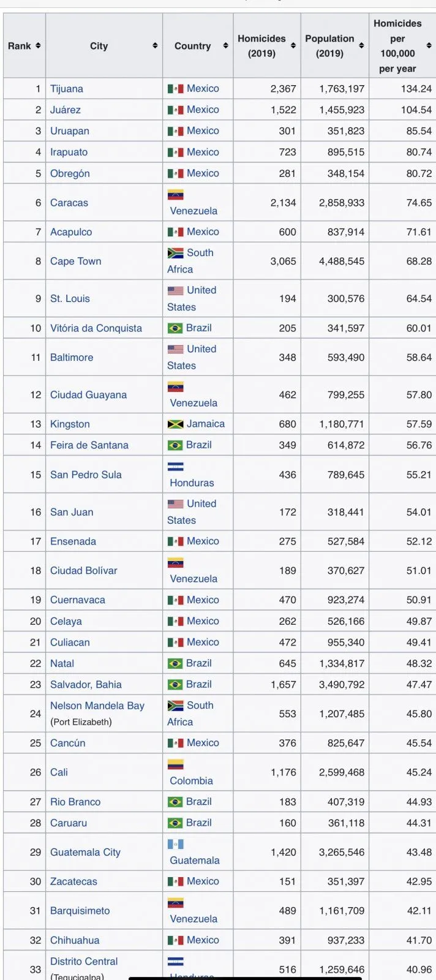
Task: Click the Guatemala flag in Guatemala City row
Action: tap(175, 844)
